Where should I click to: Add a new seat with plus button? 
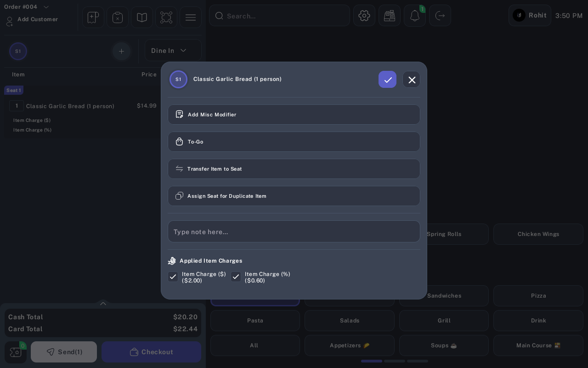click(x=121, y=51)
